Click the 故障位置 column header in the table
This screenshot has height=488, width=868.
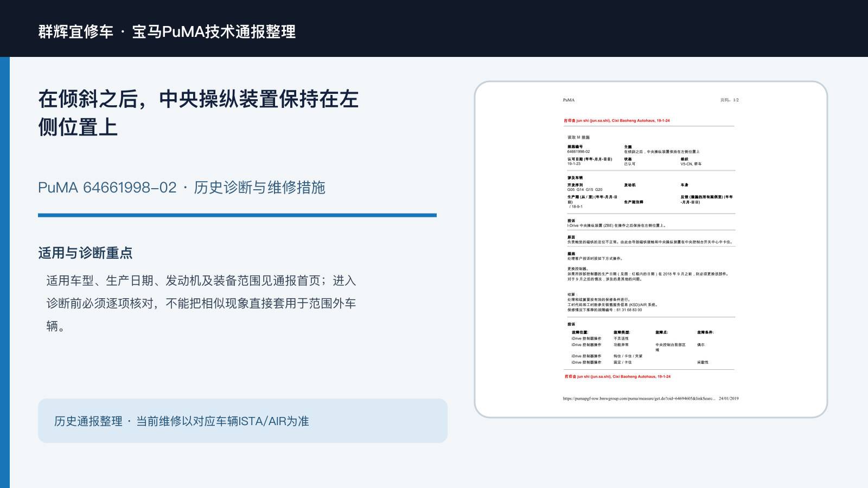(579, 332)
